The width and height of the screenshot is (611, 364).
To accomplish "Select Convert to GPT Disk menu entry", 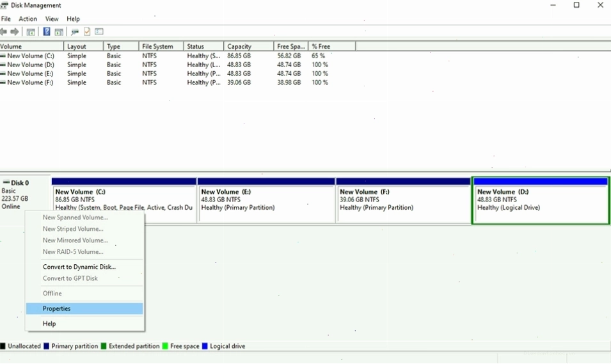I will point(84,278).
